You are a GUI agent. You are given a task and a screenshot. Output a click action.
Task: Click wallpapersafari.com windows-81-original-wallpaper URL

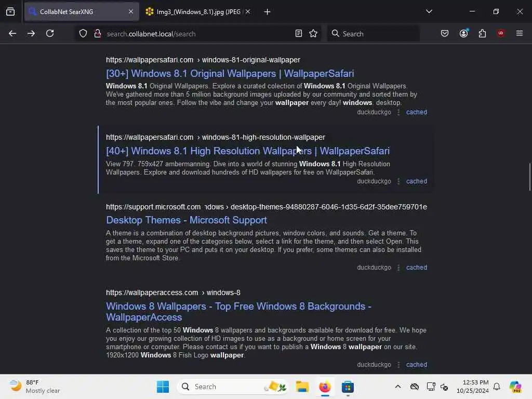point(203,60)
